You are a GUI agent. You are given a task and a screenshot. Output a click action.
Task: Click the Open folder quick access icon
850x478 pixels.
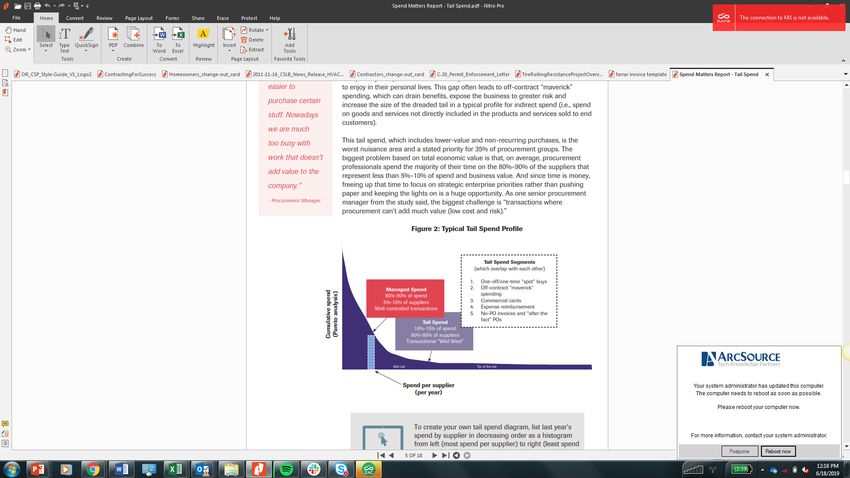point(18,6)
